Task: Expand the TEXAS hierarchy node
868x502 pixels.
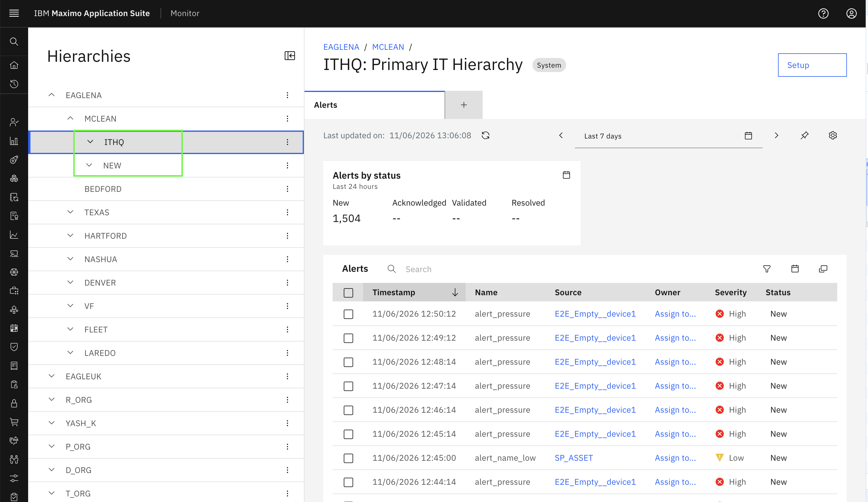Action: pos(70,212)
